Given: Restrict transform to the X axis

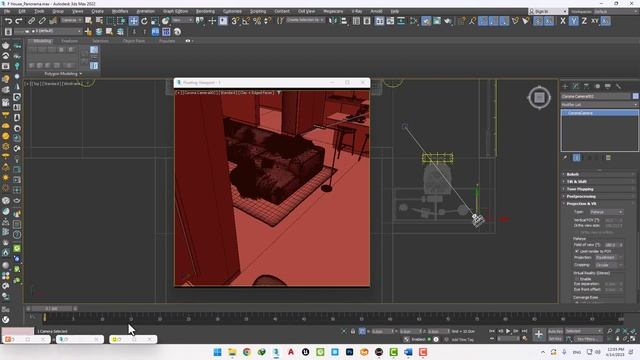Looking at the screenshot, I should tap(563, 20).
